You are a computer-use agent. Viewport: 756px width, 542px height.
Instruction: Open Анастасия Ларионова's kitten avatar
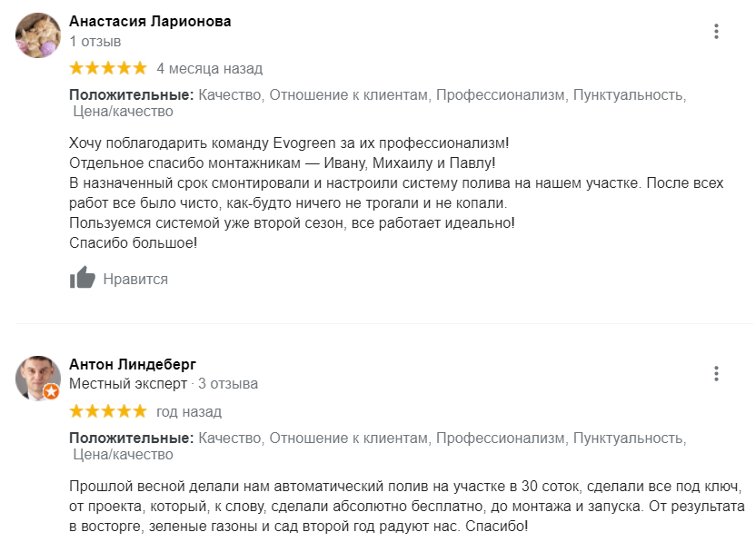coord(38,35)
